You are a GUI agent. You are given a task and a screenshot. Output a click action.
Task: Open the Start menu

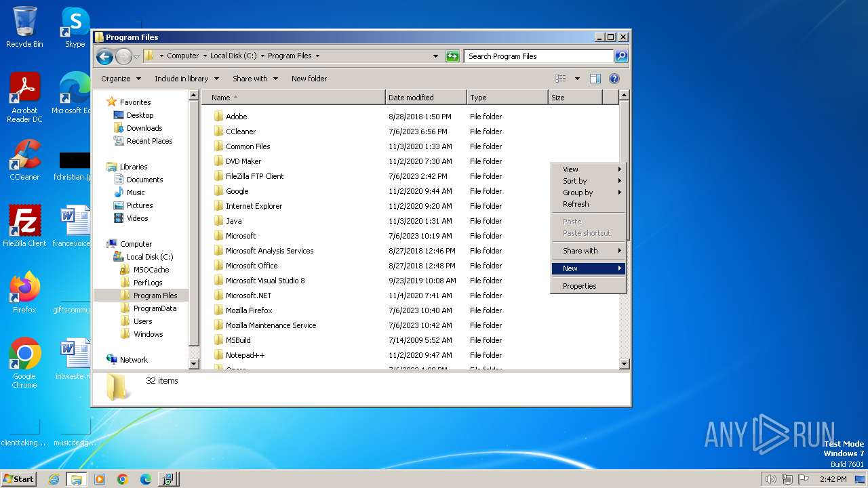(x=18, y=479)
